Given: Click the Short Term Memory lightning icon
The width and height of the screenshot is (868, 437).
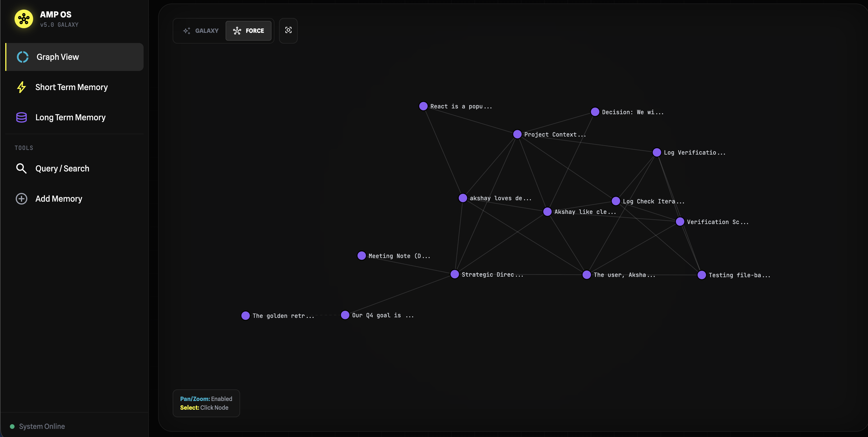Looking at the screenshot, I should (22, 87).
